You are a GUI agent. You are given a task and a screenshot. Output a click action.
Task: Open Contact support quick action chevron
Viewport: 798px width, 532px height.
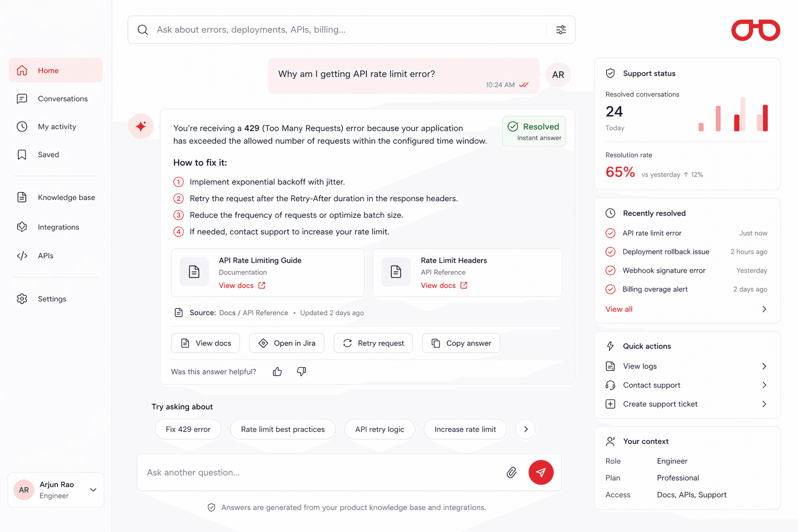(x=764, y=385)
